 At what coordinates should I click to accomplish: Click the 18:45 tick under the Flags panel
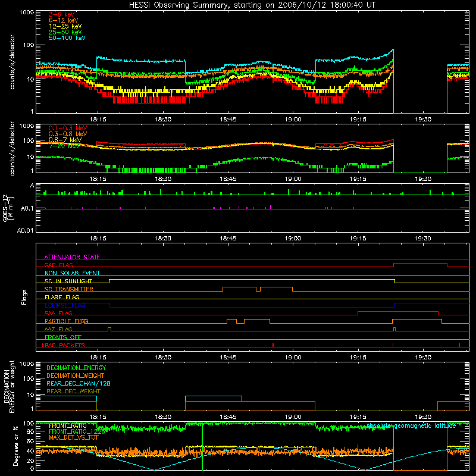[228, 358]
